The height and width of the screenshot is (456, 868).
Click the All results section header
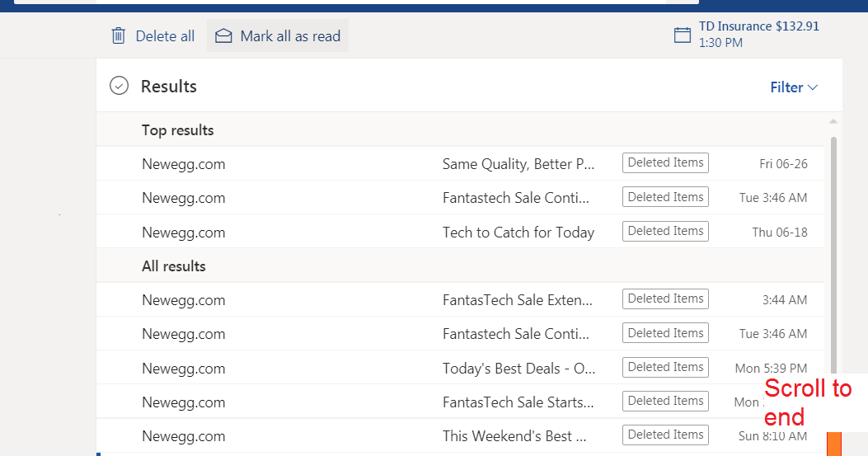click(174, 266)
